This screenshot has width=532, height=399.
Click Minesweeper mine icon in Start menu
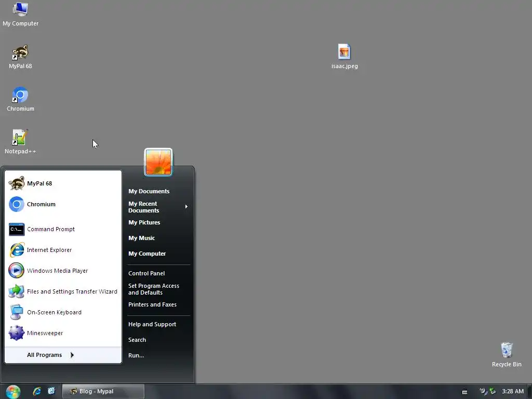16,333
